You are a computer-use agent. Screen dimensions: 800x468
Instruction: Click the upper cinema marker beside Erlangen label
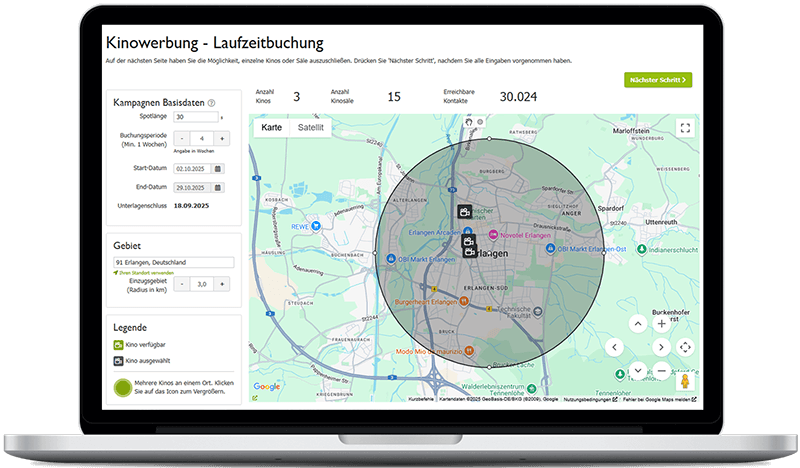pyautogui.click(x=468, y=241)
